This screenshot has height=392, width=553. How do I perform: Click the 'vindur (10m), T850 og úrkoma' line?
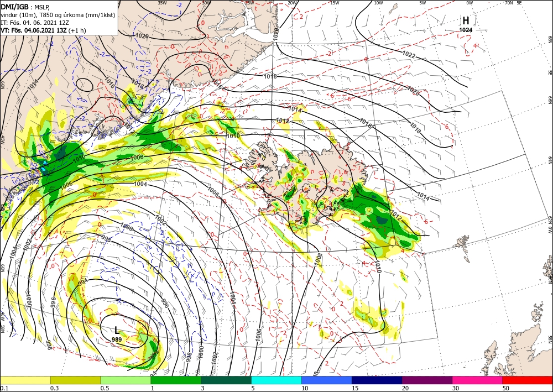point(58,15)
